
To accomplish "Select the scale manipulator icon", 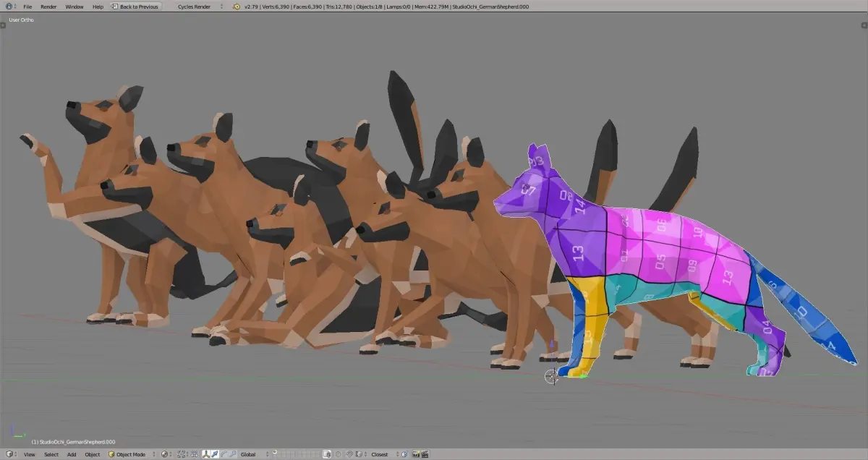I will (x=232, y=454).
